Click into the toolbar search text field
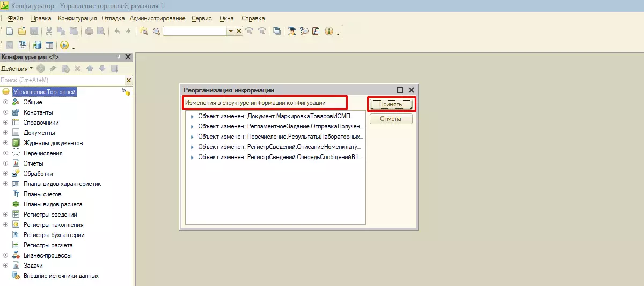 tap(195, 32)
